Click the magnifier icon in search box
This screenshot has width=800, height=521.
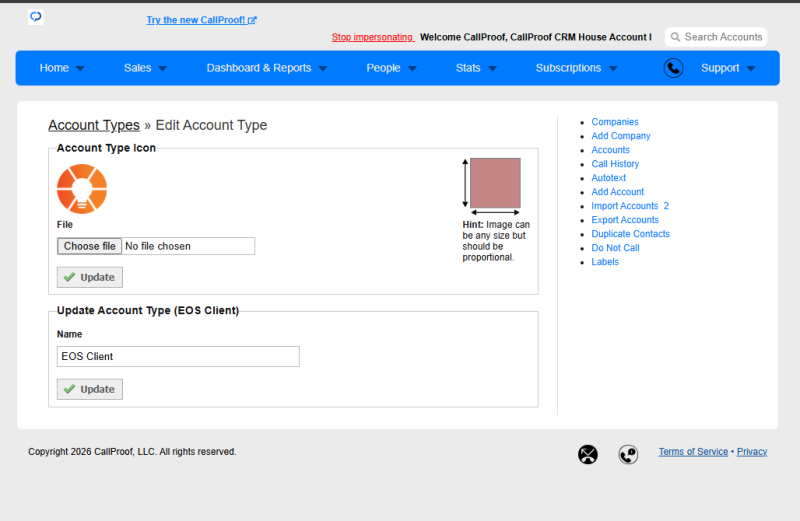click(x=675, y=37)
